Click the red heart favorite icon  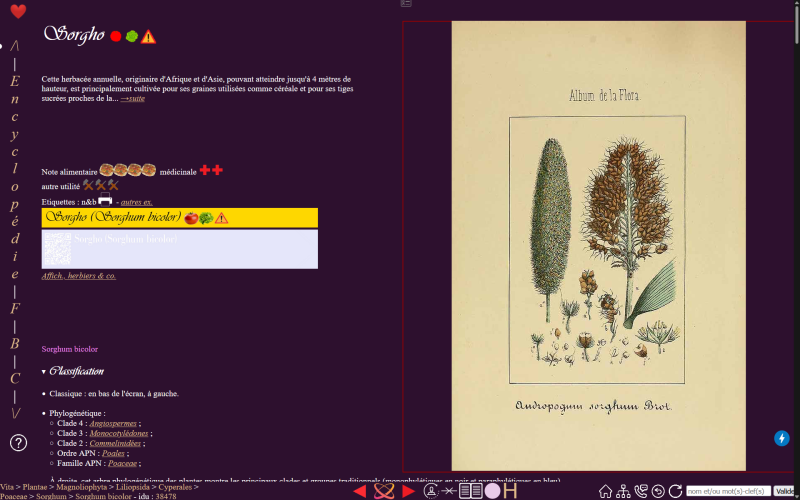[x=18, y=11]
